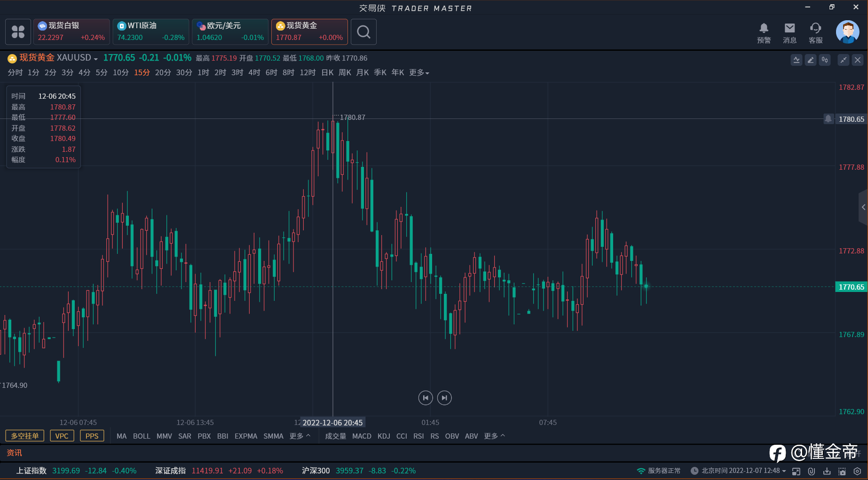Viewport: 868px width, 480px height.
Task: Open the 北京时间 timezone dropdown
Action: pos(784,471)
